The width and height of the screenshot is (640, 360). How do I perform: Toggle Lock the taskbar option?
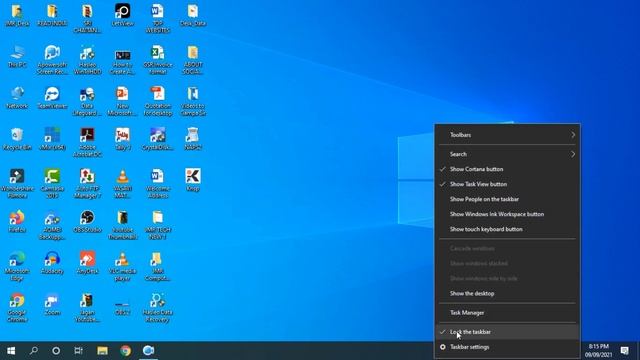(507, 332)
